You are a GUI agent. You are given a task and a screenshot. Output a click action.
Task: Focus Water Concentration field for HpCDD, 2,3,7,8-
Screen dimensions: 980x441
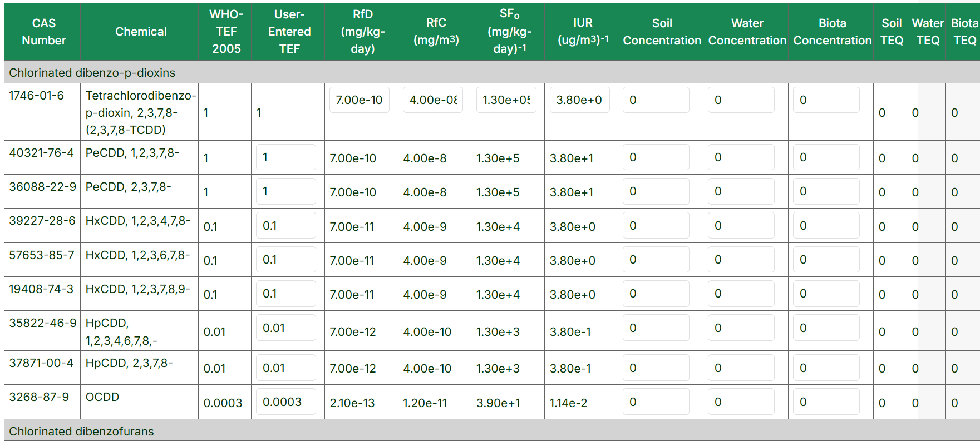pos(741,368)
